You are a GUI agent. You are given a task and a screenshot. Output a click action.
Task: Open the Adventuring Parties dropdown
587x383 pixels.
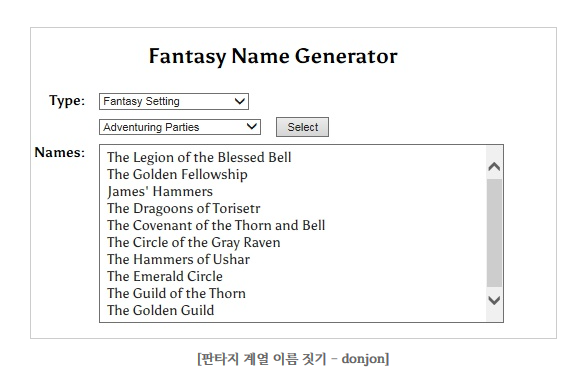point(180,127)
